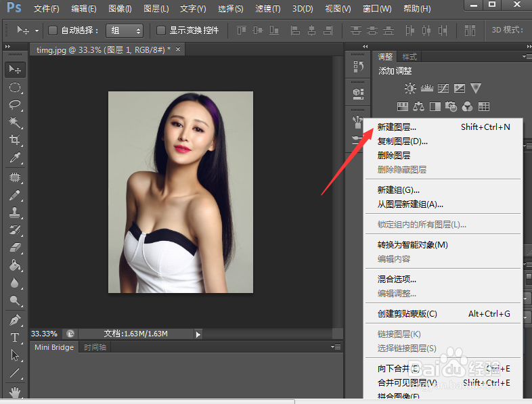Click the canvas photo of woman
Image resolution: width=532 pixels, height=404 pixels.
point(181,192)
